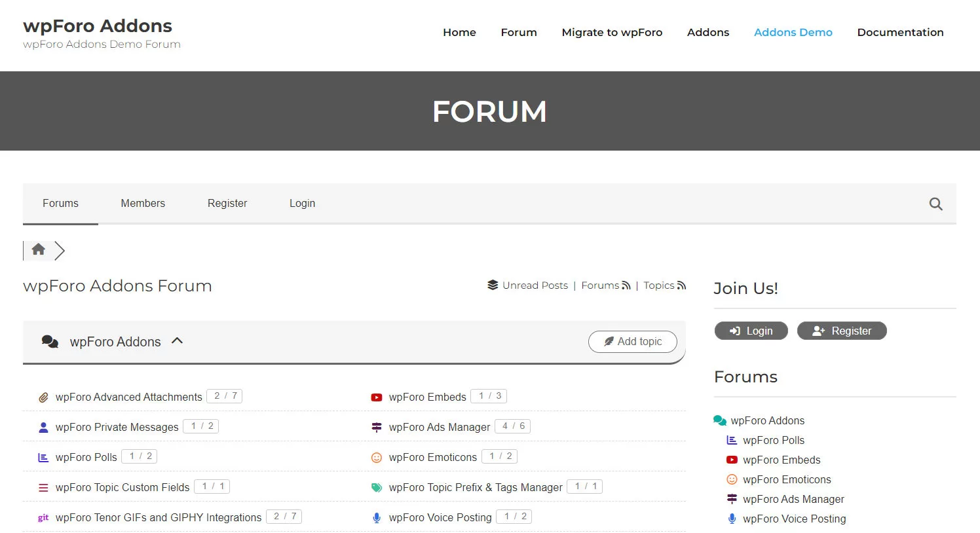
Task: Open Documentation in the top menu
Action: (x=900, y=32)
